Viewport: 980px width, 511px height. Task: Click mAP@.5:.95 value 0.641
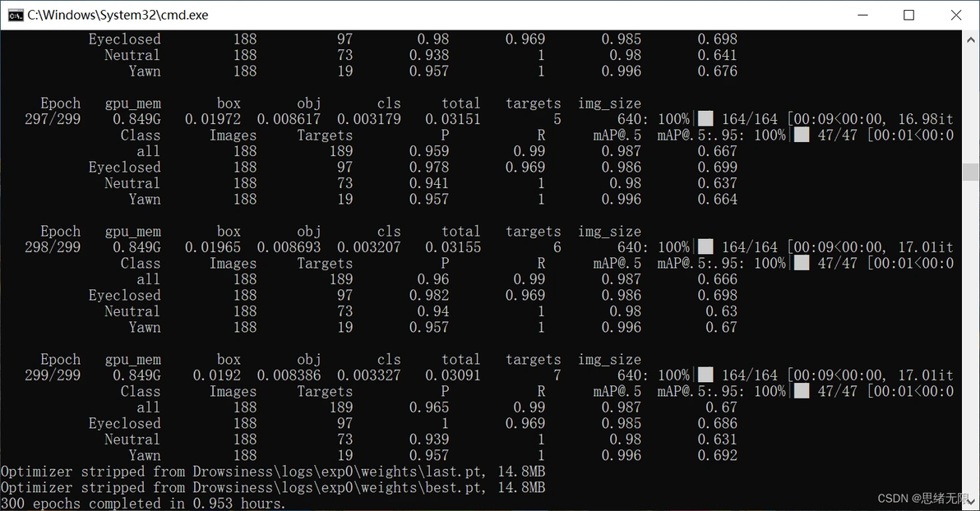click(718, 55)
